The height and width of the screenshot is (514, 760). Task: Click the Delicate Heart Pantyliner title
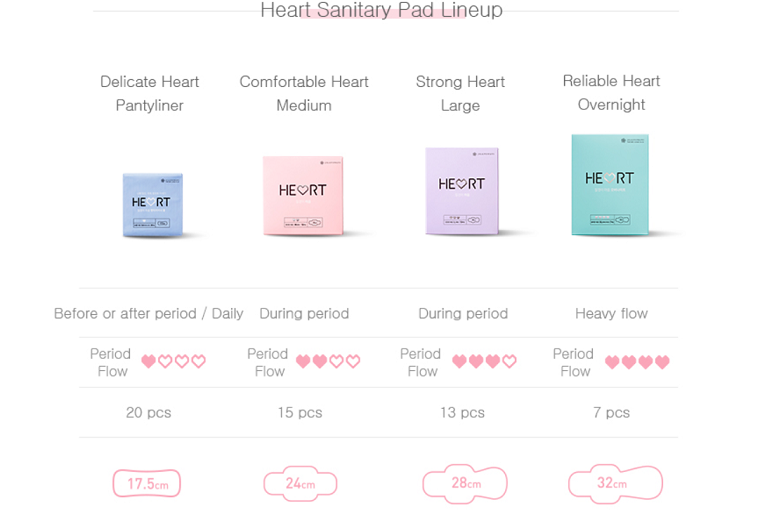pyautogui.click(x=149, y=93)
